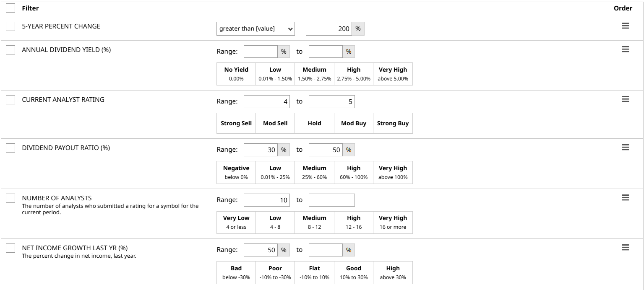This screenshot has height=290, width=644.
Task: Click the empty Number of Analysts maximum field
Action: [331, 200]
